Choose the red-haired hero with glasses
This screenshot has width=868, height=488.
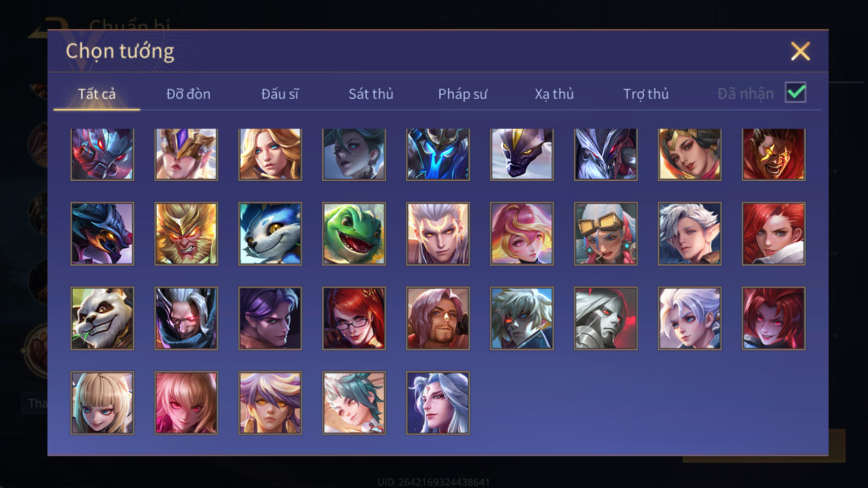354,318
